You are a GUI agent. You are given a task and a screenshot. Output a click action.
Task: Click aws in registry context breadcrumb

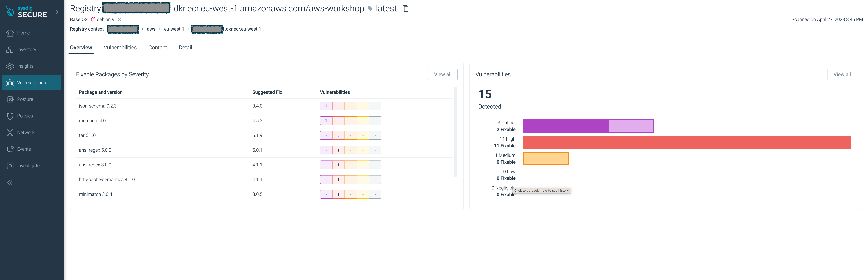(151, 29)
